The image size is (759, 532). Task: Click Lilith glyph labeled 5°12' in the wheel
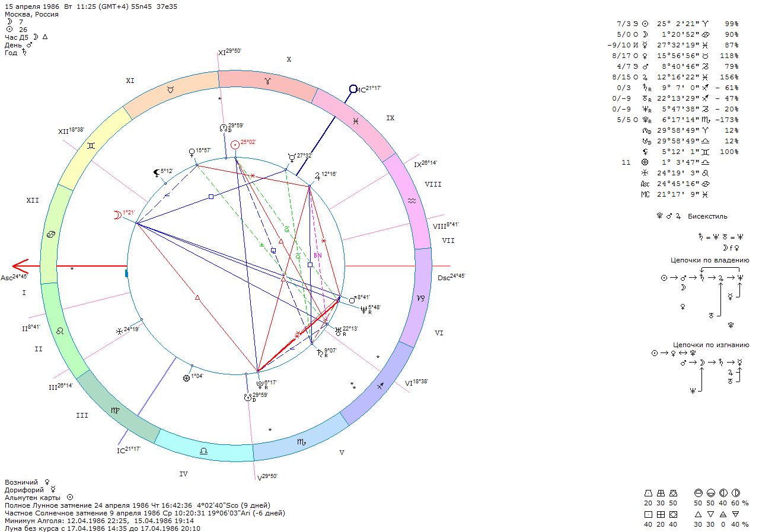155,173
